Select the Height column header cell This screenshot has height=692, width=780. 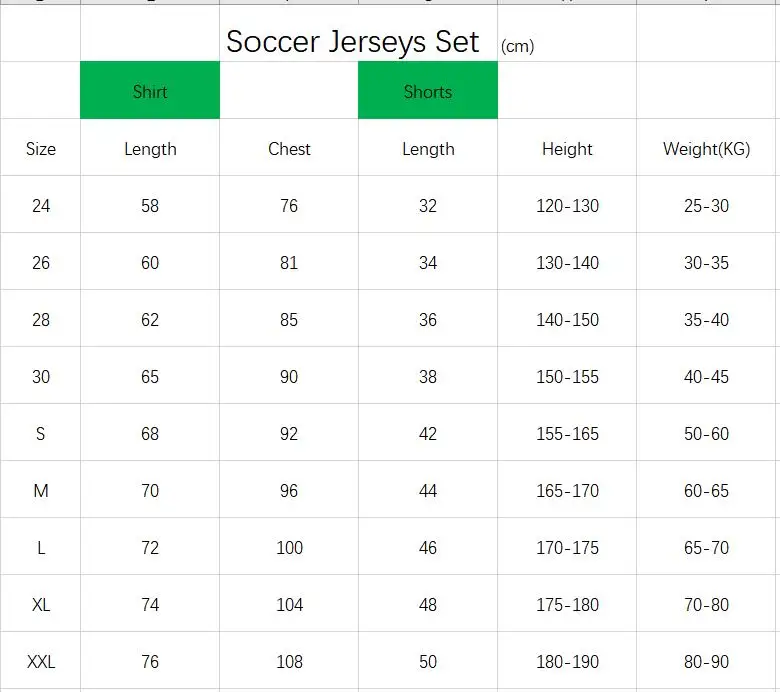tap(567, 148)
